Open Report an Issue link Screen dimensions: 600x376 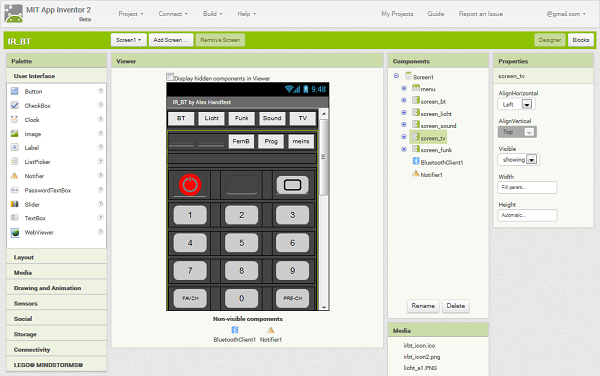point(481,14)
